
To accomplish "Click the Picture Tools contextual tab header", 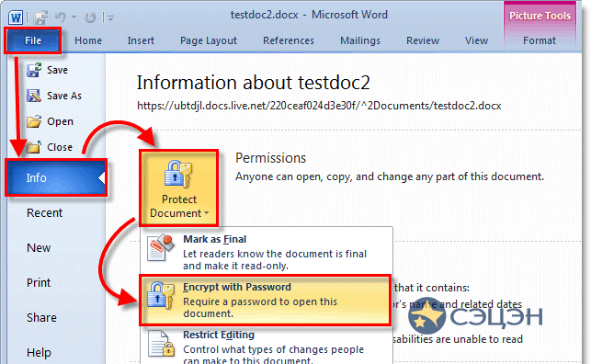I will pos(540,16).
